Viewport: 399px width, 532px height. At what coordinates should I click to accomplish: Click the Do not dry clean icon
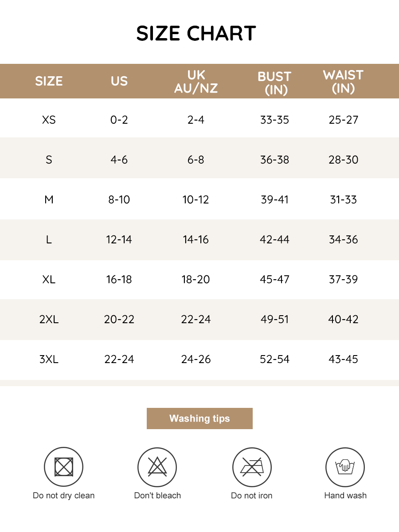click(x=63, y=467)
